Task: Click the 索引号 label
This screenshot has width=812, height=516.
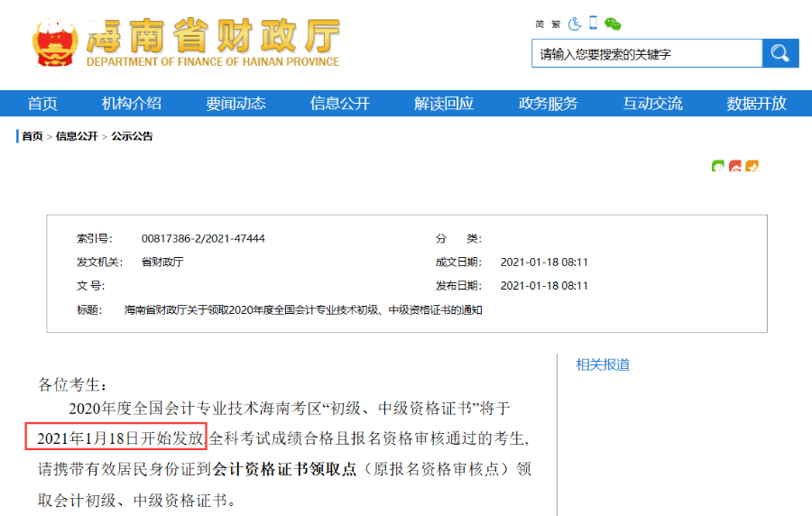Action: pyautogui.click(x=94, y=238)
